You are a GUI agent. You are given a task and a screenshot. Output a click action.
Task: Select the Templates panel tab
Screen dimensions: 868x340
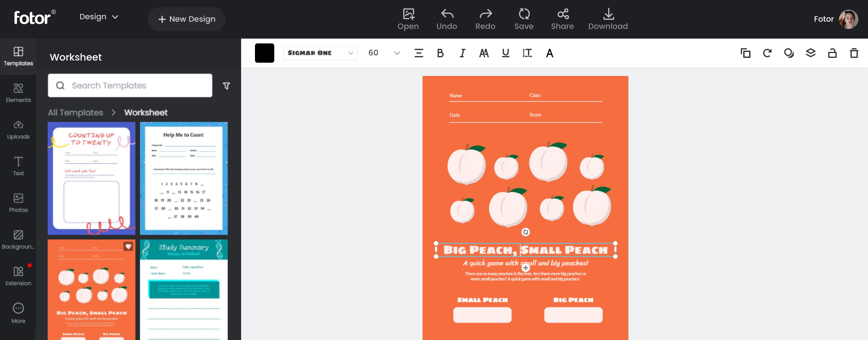(x=18, y=55)
